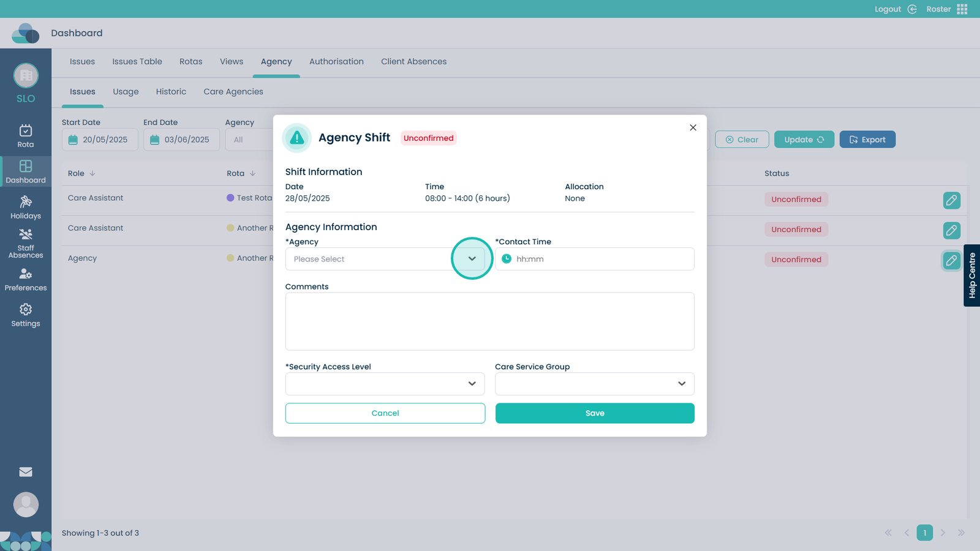Open the Help Centre side panel
The width and height of the screenshot is (980, 551).
tap(971, 275)
